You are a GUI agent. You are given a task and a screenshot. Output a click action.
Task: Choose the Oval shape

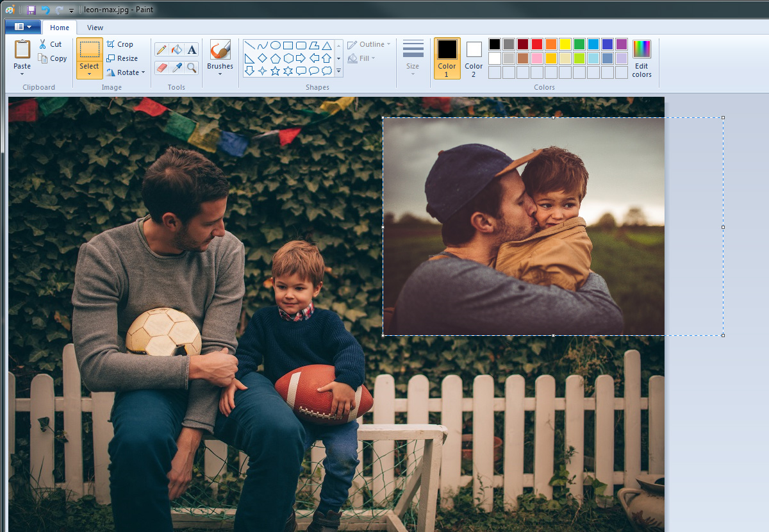pos(276,46)
